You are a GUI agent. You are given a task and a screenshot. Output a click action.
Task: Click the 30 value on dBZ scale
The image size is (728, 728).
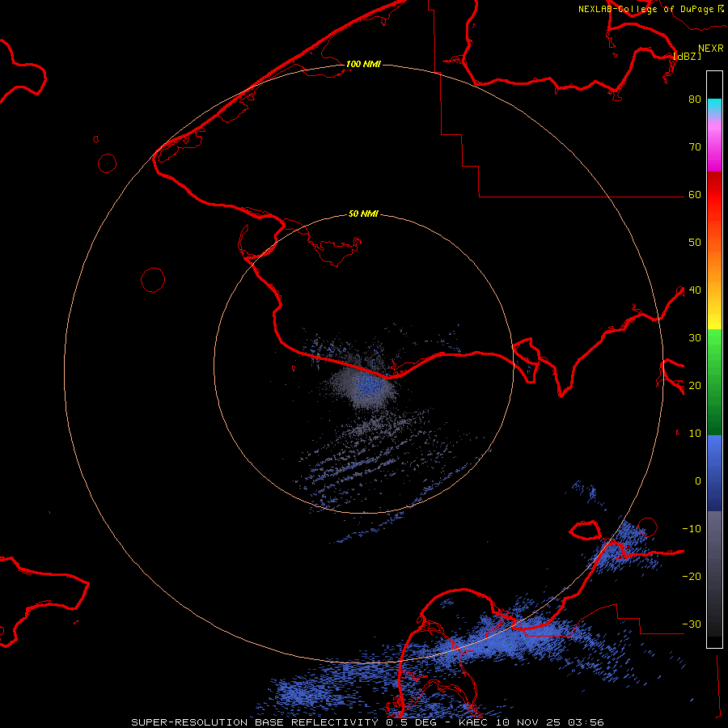pos(695,338)
